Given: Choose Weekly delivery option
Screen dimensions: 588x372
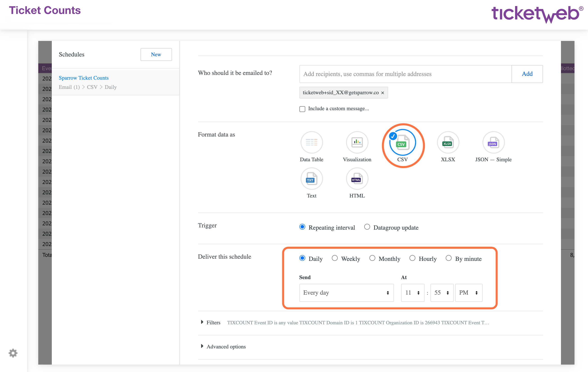Looking at the screenshot, I should click(335, 258).
